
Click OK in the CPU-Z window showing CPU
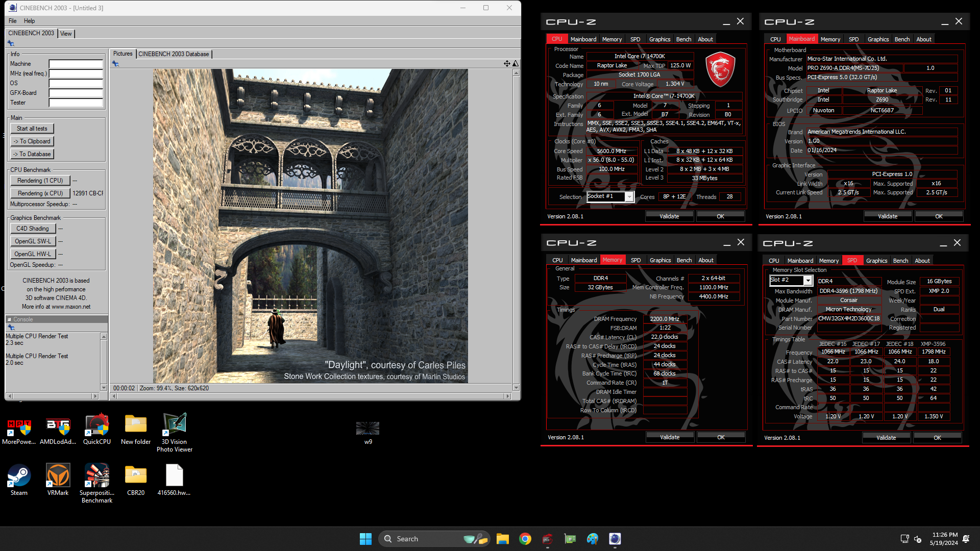point(720,216)
